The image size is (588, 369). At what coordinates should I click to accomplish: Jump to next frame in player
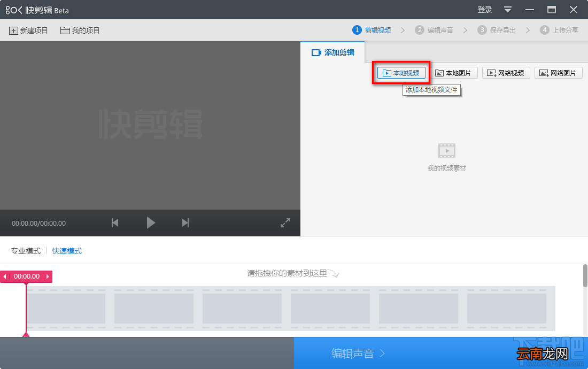185,223
